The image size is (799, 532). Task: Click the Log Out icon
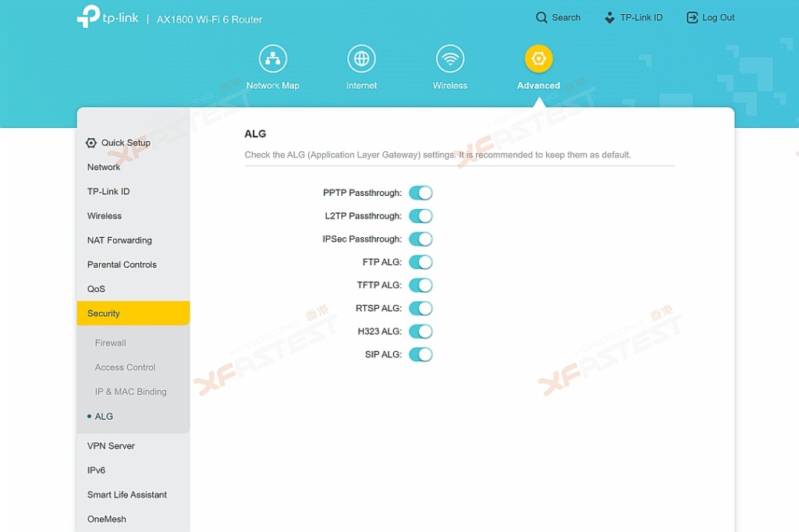pyautogui.click(x=692, y=18)
